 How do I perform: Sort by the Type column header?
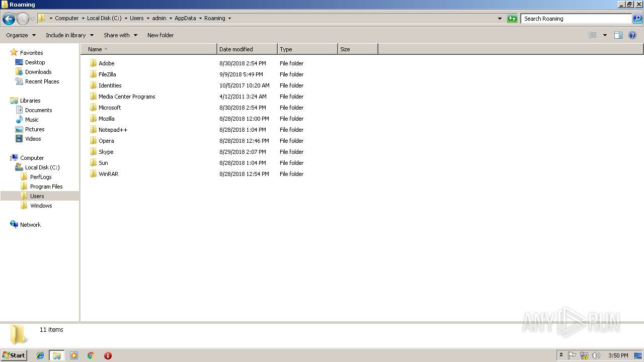pos(307,49)
